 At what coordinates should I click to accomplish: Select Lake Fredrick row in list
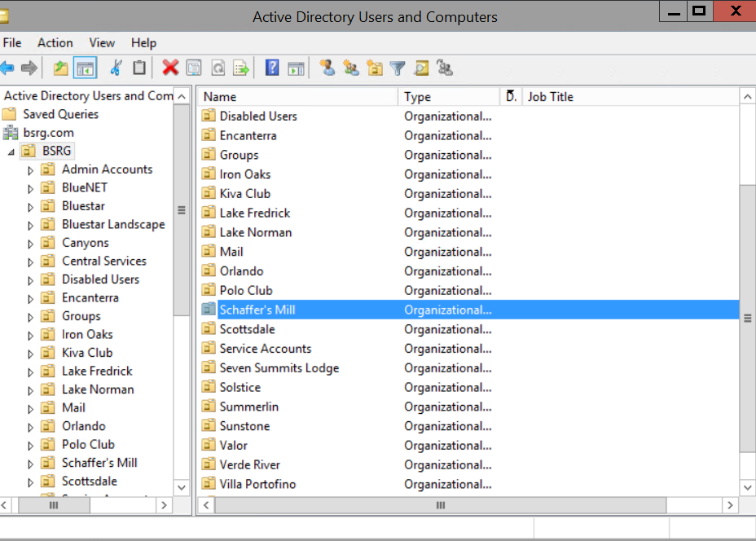[469, 213]
